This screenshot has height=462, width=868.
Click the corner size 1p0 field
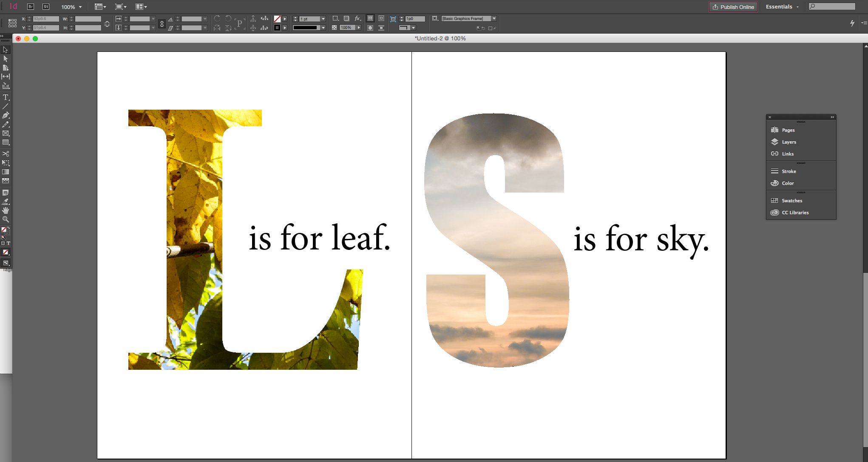415,19
